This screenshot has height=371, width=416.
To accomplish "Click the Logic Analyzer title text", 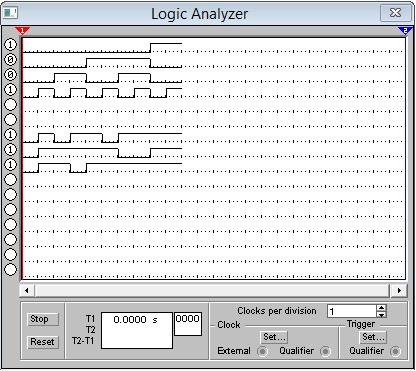I will click(199, 14).
